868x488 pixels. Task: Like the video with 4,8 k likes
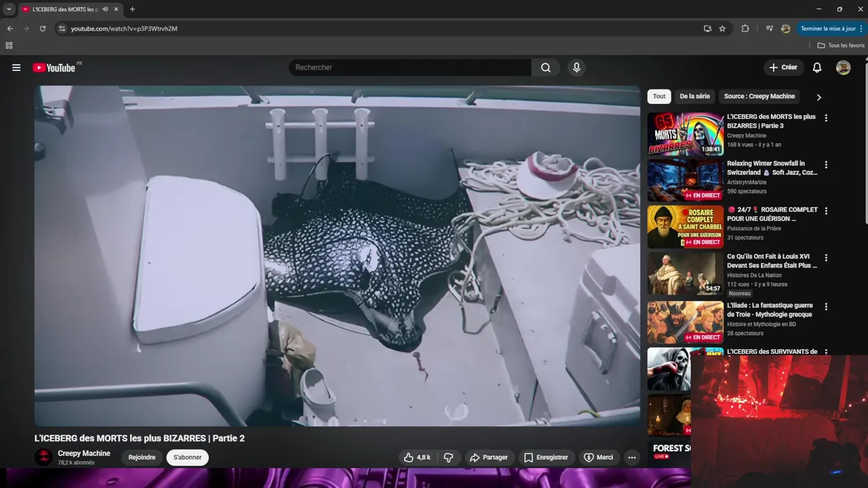point(417,457)
